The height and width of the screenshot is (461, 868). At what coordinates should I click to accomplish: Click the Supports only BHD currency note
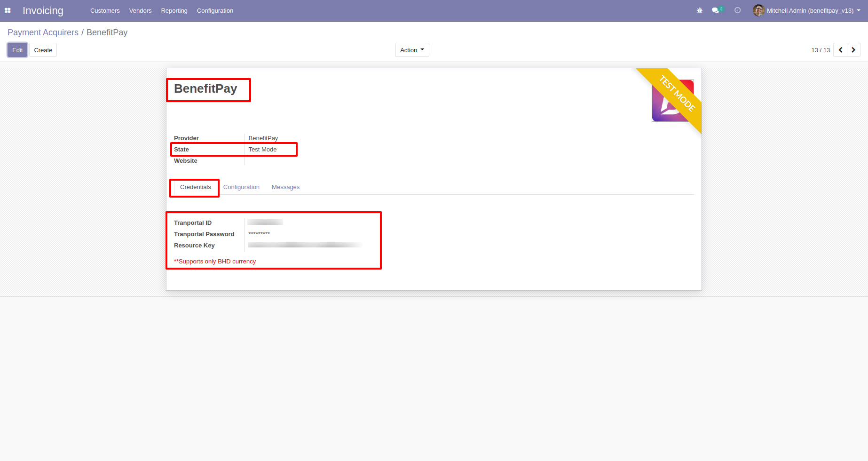(x=215, y=261)
